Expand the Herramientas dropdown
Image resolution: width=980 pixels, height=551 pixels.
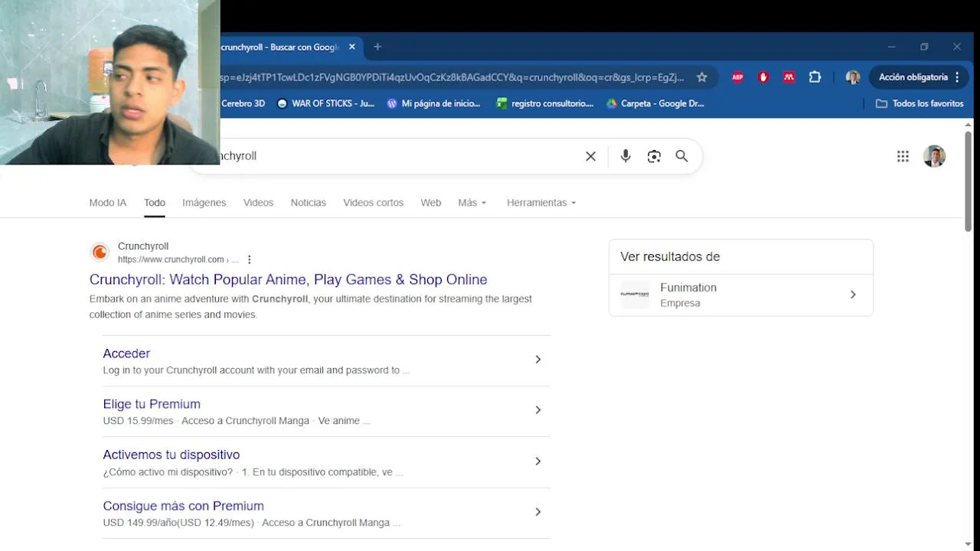tap(541, 203)
